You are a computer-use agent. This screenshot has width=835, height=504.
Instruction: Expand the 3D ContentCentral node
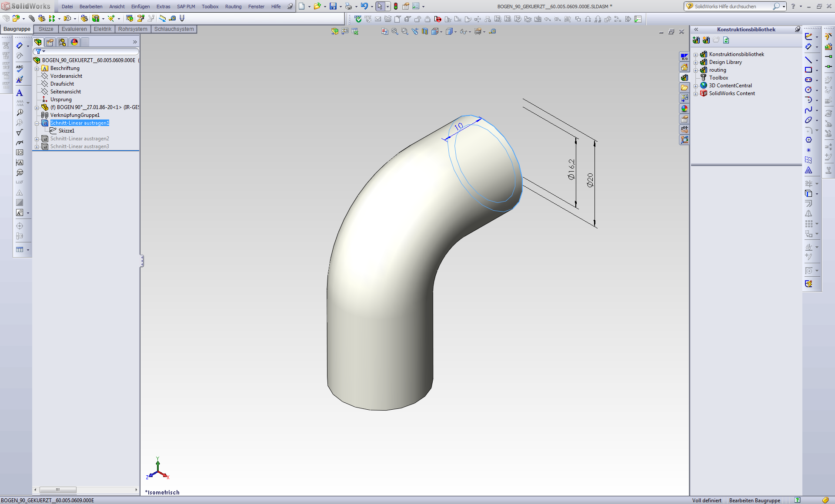click(695, 86)
